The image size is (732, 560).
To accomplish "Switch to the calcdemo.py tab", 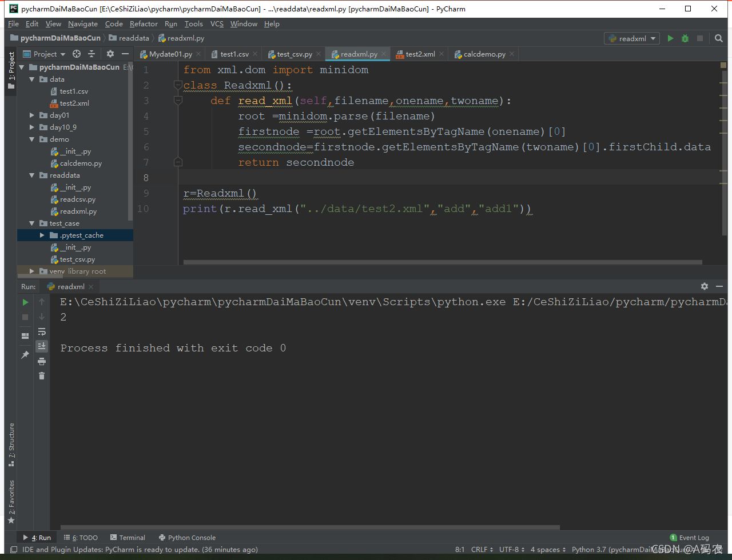I will click(484, 54).
